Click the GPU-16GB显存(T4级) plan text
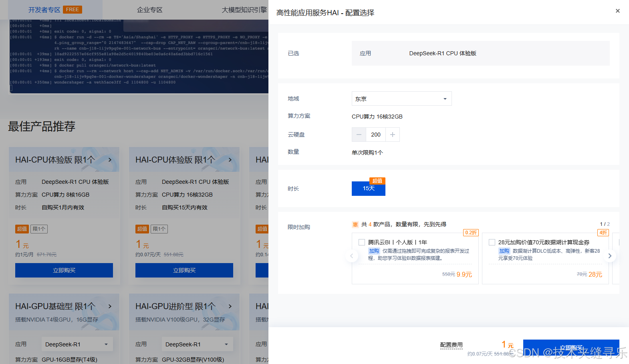The height and width of the screenshot is (364, 629). (69, 360)
